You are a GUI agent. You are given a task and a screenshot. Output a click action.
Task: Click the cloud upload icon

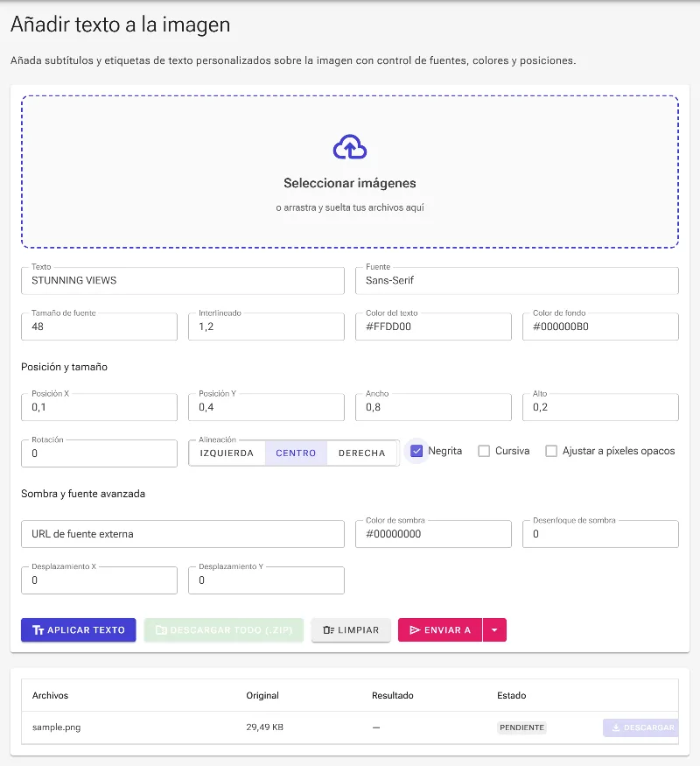click(x=349, y=147)
